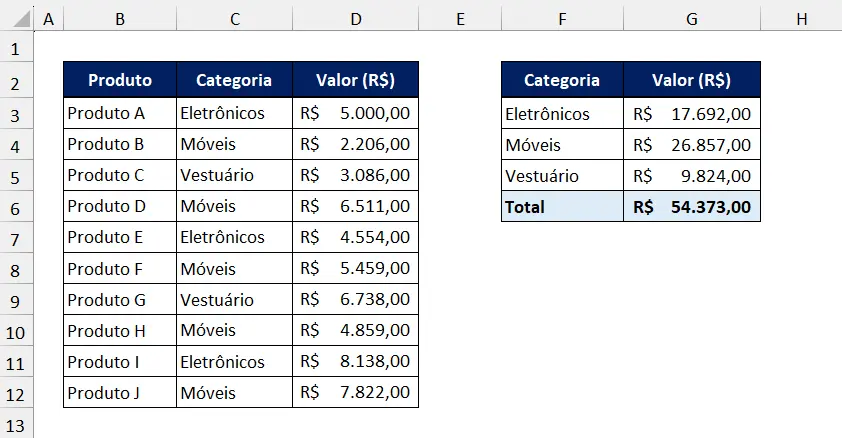Click the summary value 26.857,00
The width and height of the screenshot is (842, 438).
click(x=691, y=145)
